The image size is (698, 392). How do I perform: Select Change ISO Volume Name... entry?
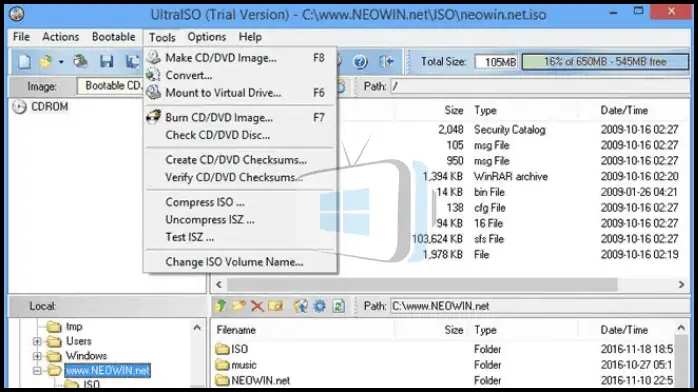[240, 262]
